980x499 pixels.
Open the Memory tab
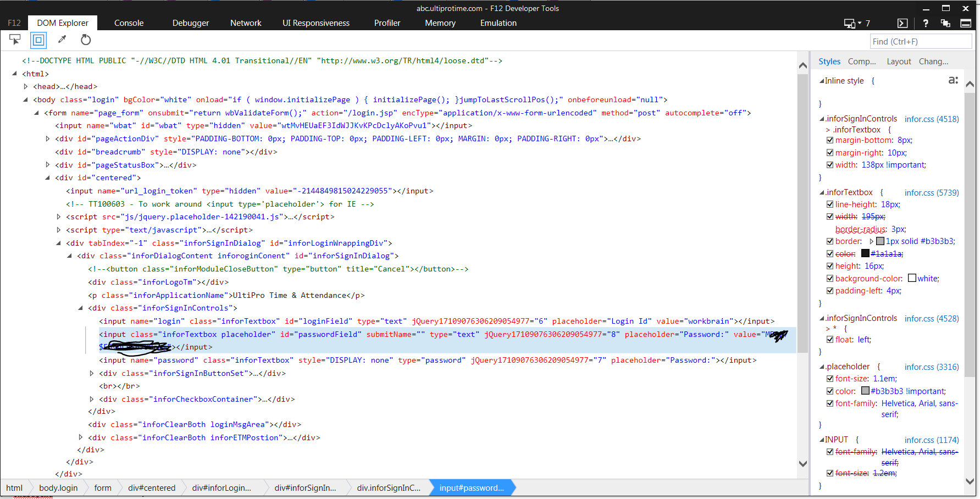pos(440,23)
